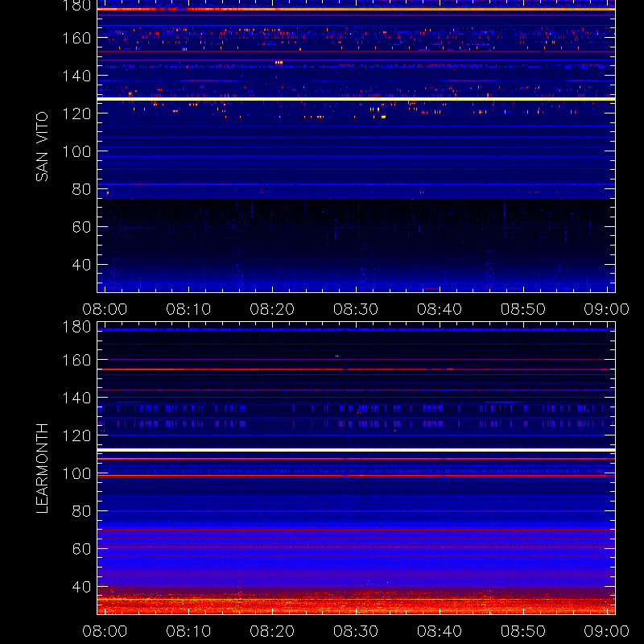Select the 140 tick label on Learmonth axis
The image size is (644, 644).
(76, 398)
